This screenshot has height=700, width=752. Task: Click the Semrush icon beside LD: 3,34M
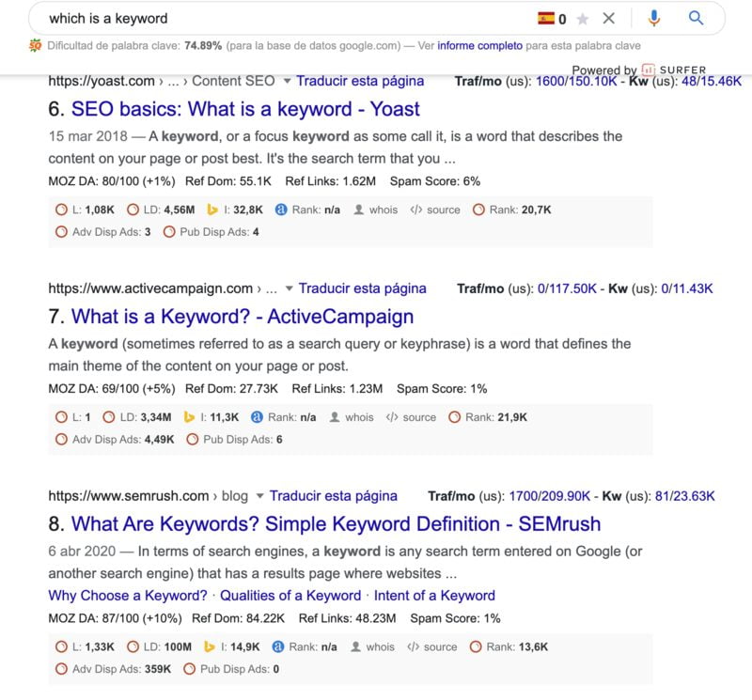pos(109,417)
